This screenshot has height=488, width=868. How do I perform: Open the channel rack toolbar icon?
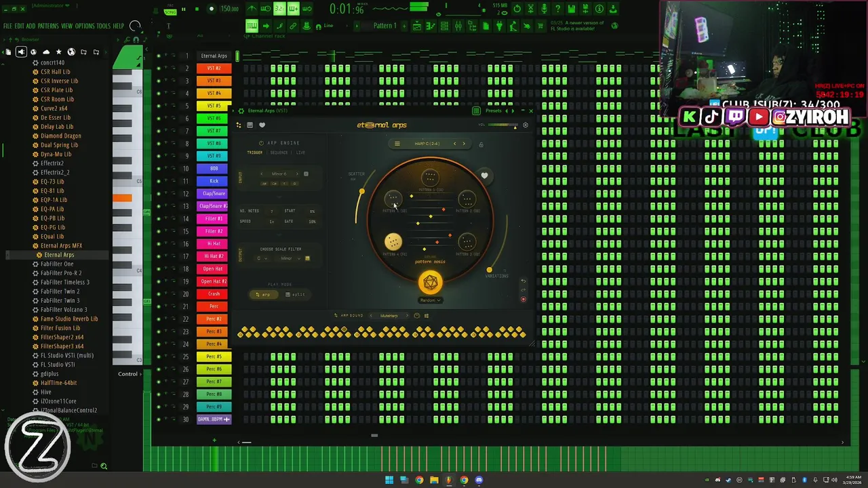[445, 26]
